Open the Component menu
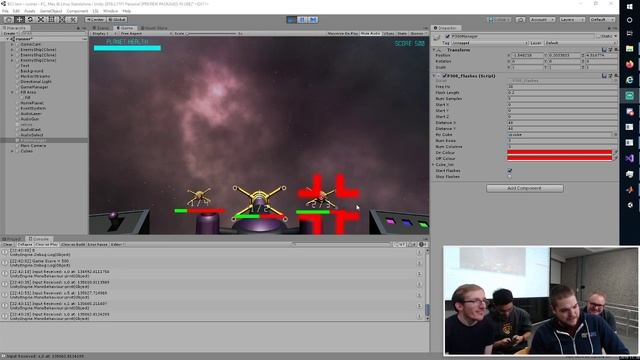The width and height of the screenshot is (640, 360). coord(77,11)
